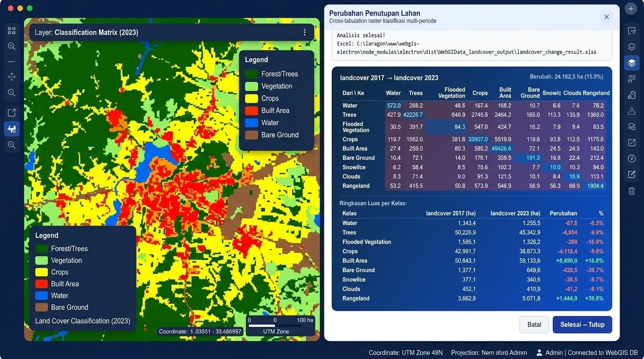Screen dimensions: 644x359
Task: Click the icon just below the highlighted layers icon
Action: pos(632,79)
